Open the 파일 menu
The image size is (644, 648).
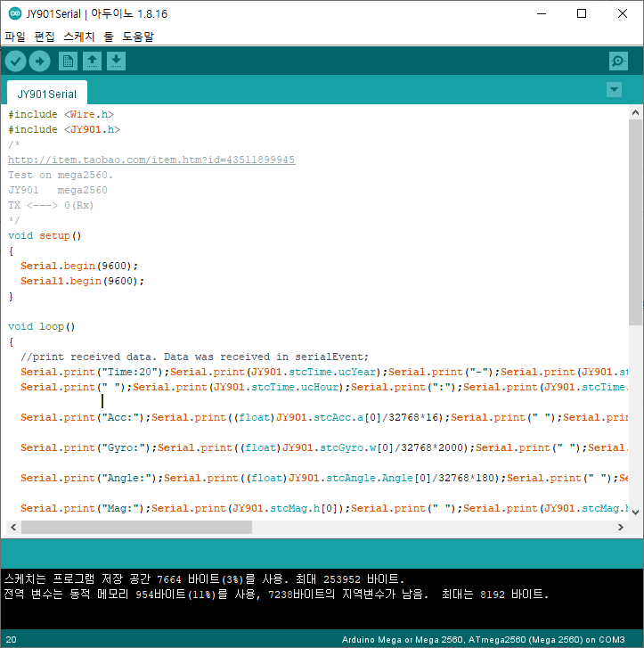click(x=15, y=37)
